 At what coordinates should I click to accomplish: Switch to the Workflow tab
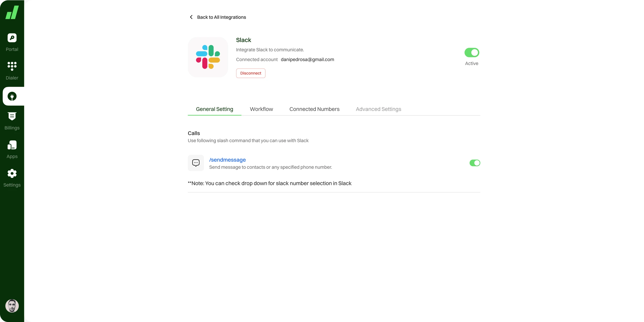pyautogui.click(x=261, y=109)
